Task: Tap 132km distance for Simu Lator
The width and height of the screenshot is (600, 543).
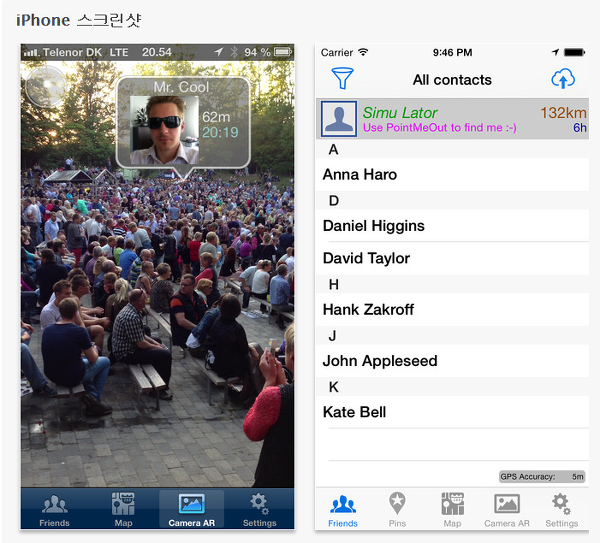Action: 563,113
